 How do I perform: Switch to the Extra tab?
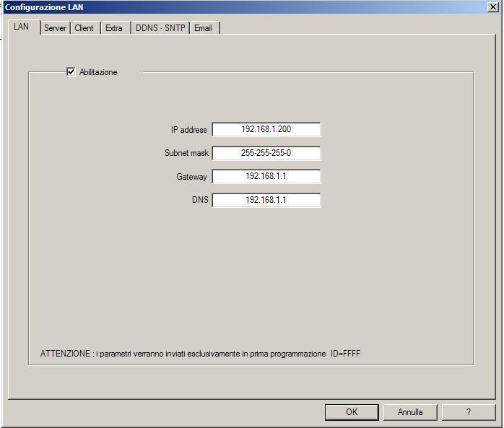pyautogui.click(x=114, y=28)
